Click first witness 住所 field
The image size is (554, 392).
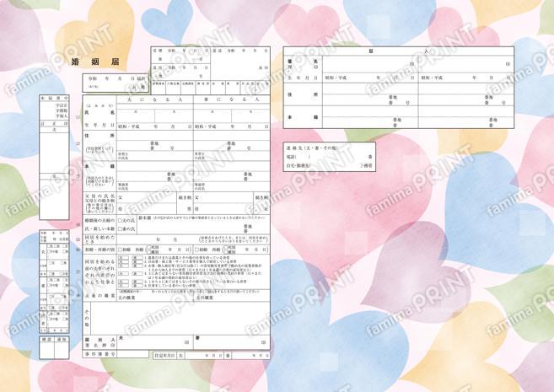click(x=370, y=94)
